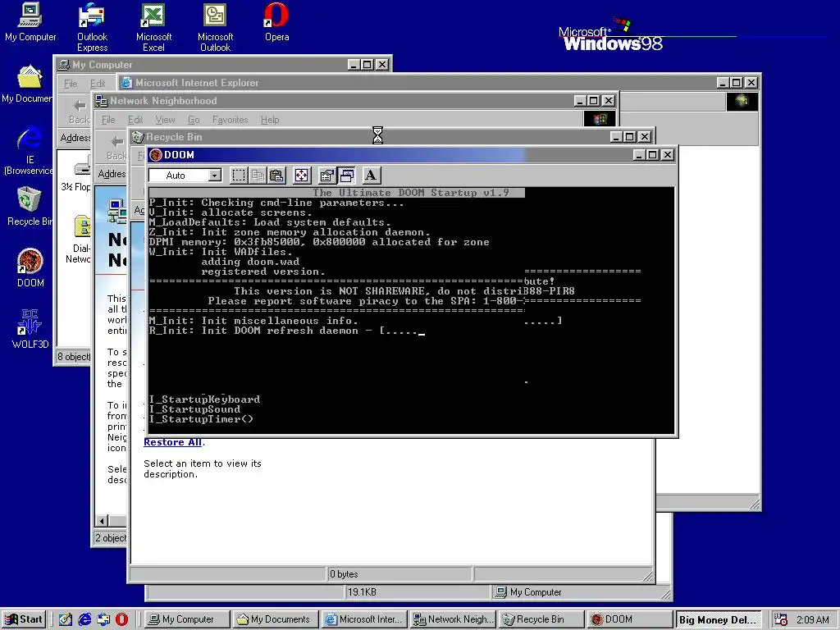
Task: Open Go menu in Network Neighborhood
Action: 194,120
